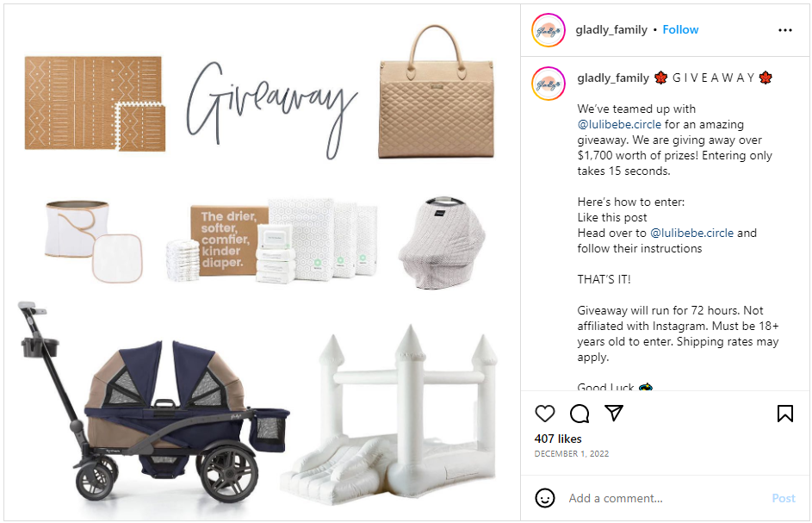Click the gladly_family username in the caption
The image size is (812, 523).
pos(613,78)
